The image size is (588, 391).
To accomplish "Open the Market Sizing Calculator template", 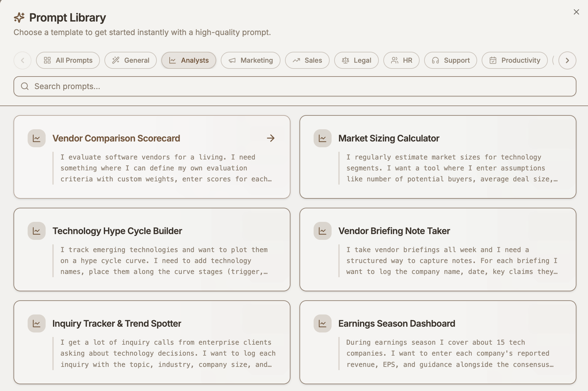I will 438,157.
